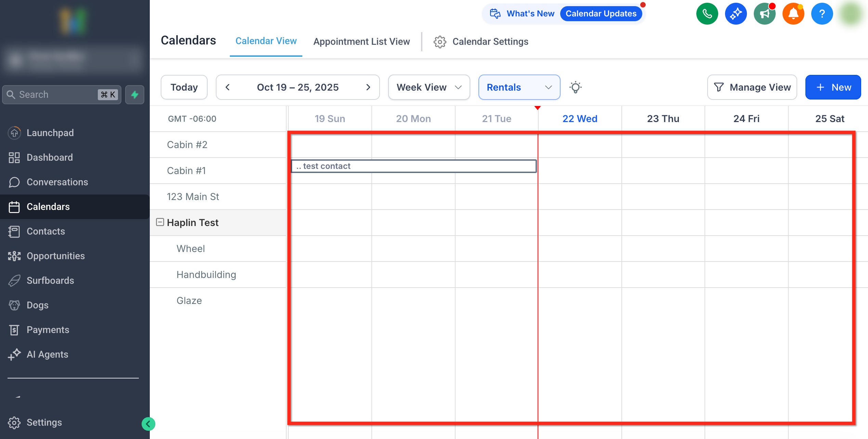868x439 pixels.
Task: Open the Week View dropdown
Action: point(429,87)
